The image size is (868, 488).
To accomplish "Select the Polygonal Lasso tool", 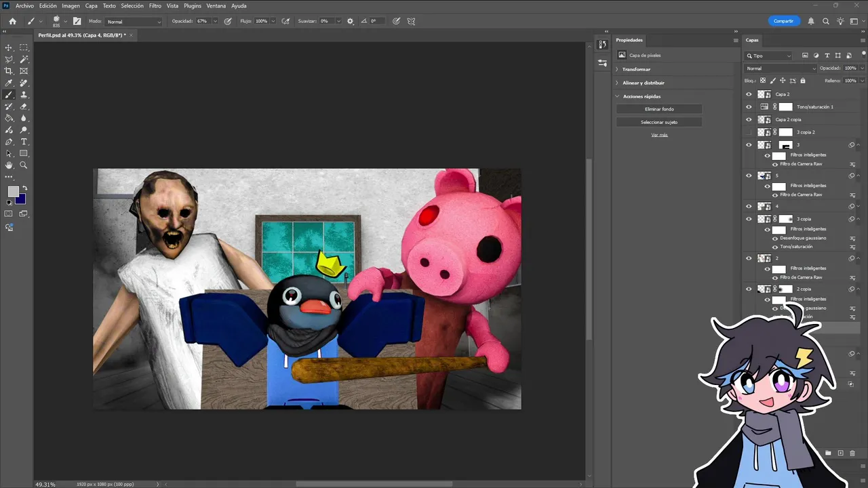I will coord(9,59).
